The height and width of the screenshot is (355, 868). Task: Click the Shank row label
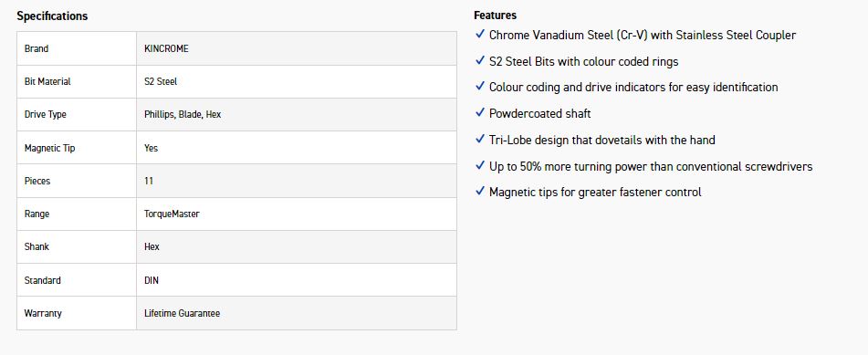coord(37,246)
